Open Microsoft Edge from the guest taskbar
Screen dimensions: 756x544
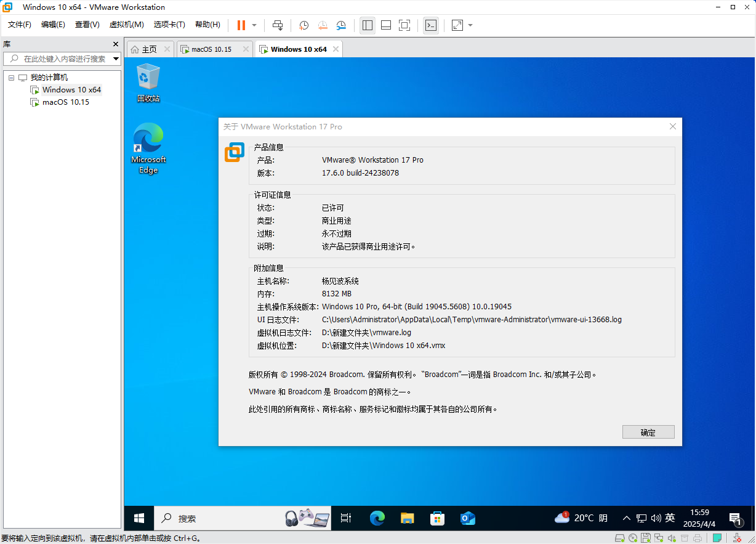tap(377, 518)
